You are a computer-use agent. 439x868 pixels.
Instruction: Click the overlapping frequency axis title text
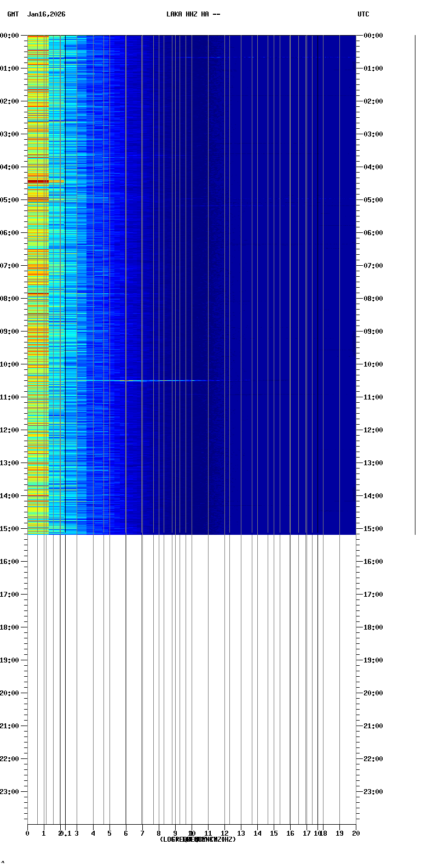198,840
